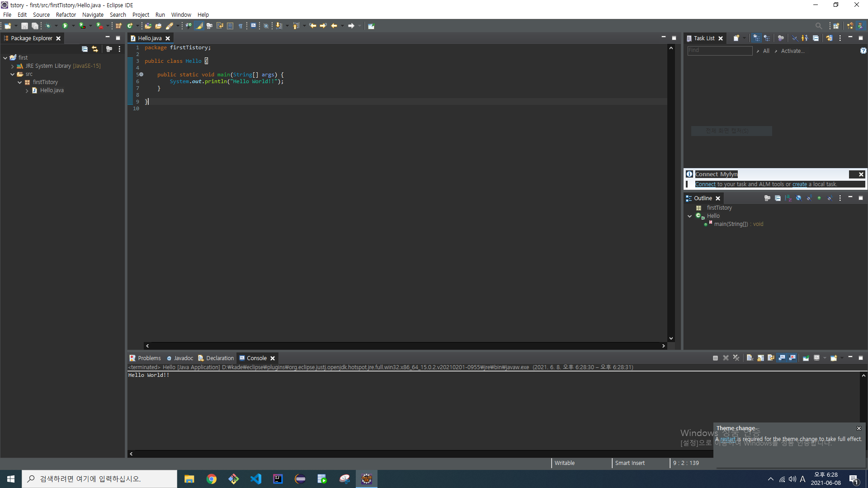868x488 pixels.
Task: Click the restart link in Theme change popup
Action: (x=727, y=439)
